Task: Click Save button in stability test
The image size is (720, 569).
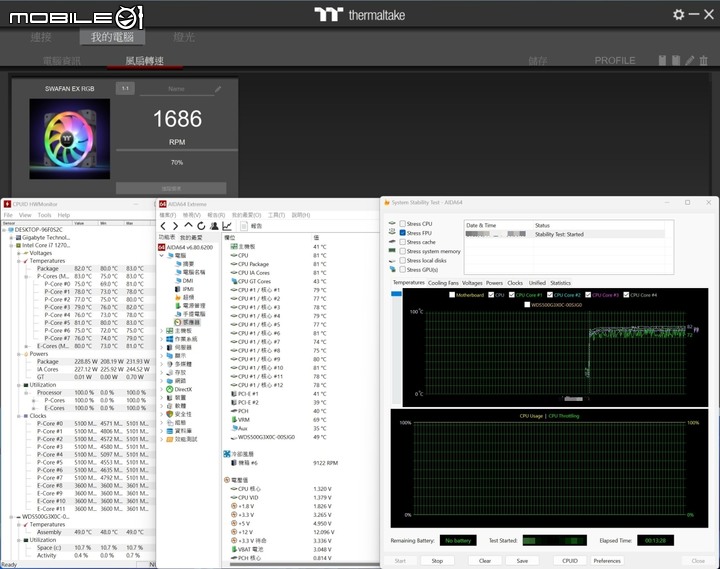Action: click(522, 561)
